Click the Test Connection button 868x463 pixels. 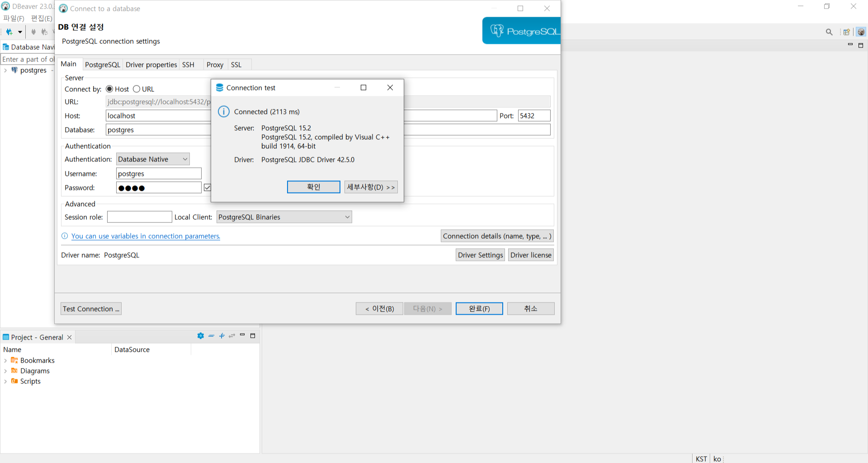click(x=91, y=309)
